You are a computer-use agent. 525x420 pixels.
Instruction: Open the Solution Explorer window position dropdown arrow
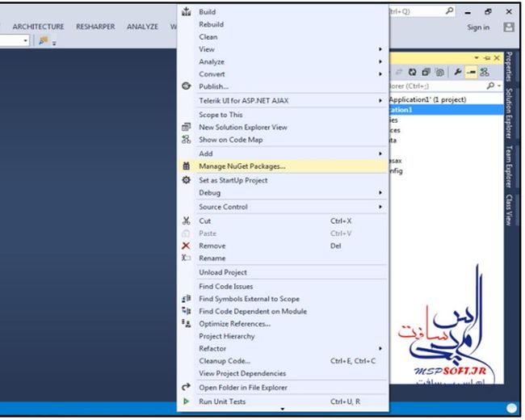(x=477, y=58)
